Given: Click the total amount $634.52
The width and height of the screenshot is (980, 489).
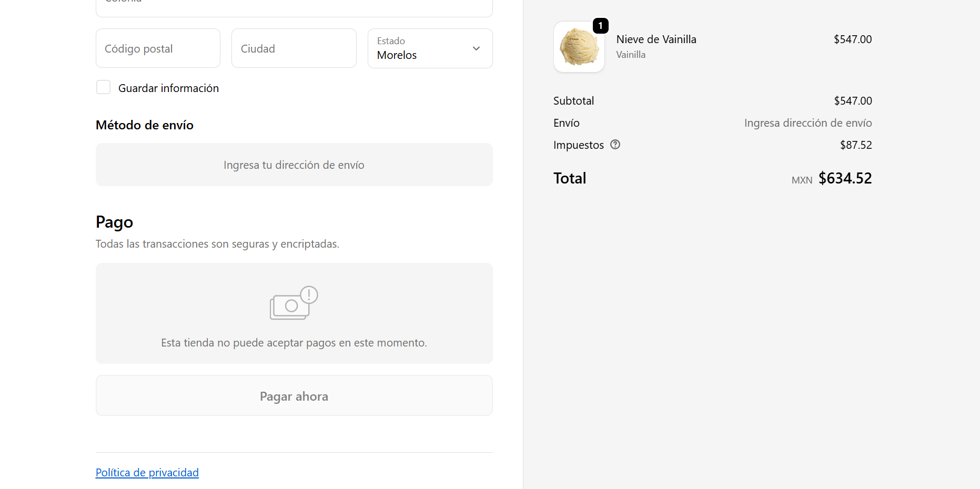Looking at the screenshot, I should pyautogui.click(x=845, y=178).
